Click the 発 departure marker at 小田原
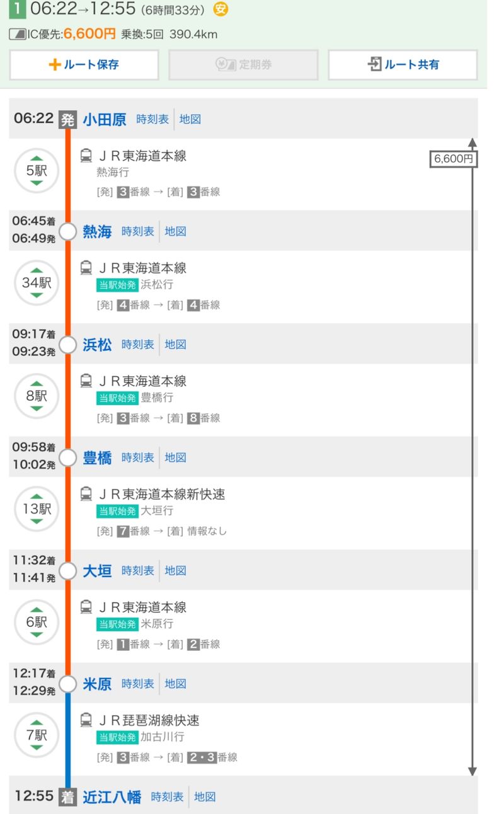This screenshot has width=504, height=814. coord(67,119)
